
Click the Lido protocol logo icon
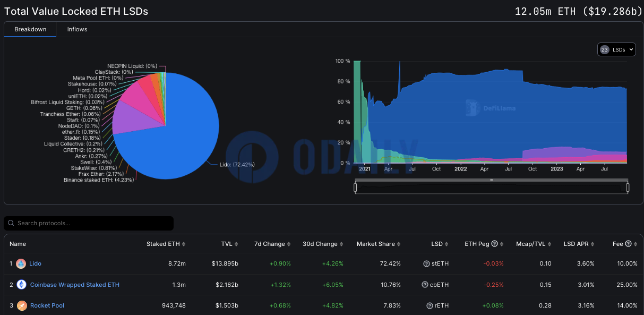(21, 263)
